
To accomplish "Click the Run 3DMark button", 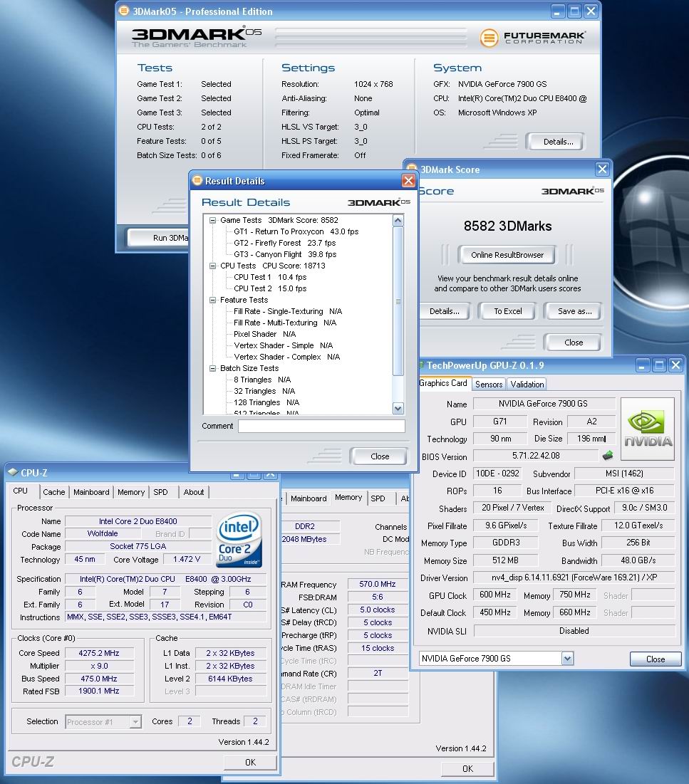I will coord(159,238).
